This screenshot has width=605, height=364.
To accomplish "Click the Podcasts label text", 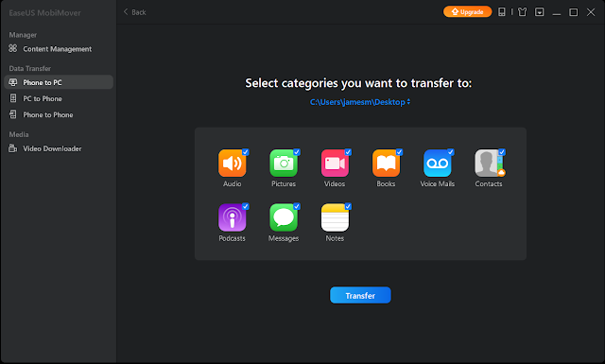I will (232, 238).
